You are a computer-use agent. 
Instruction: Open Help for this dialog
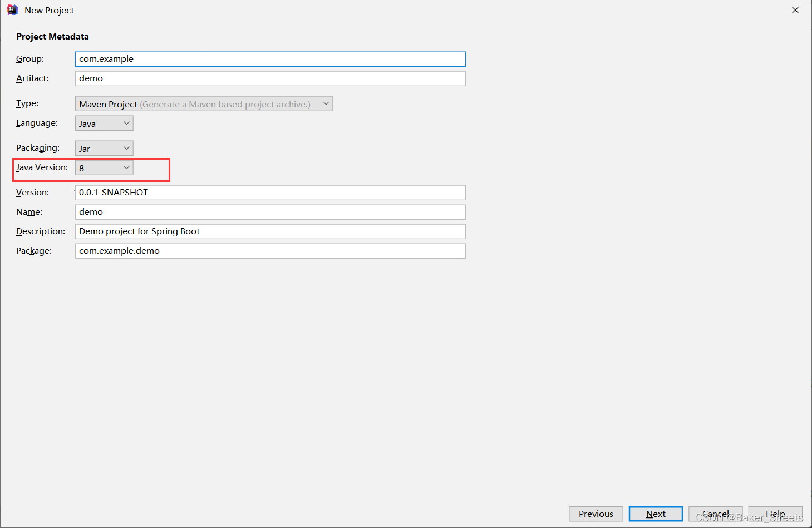775,514
